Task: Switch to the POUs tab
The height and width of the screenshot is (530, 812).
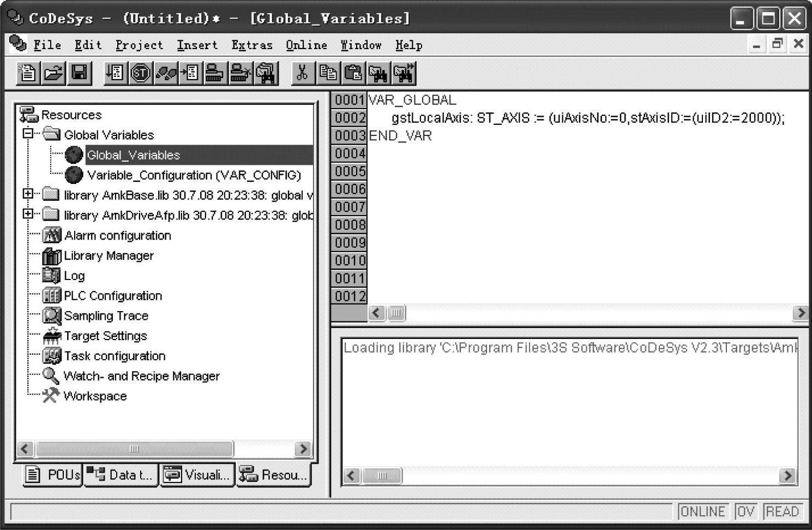Action: [x=53, y=475]
